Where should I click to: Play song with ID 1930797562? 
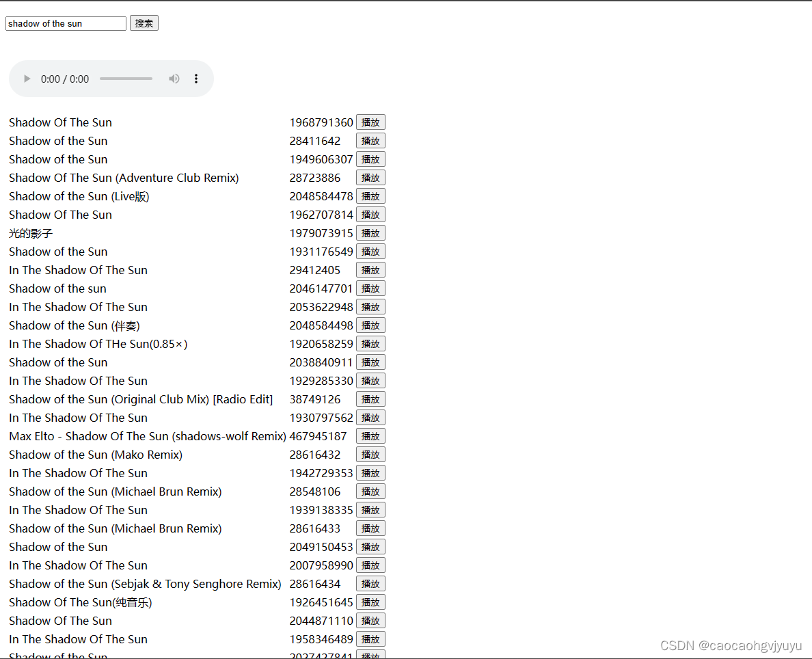(x=370, y=418)
